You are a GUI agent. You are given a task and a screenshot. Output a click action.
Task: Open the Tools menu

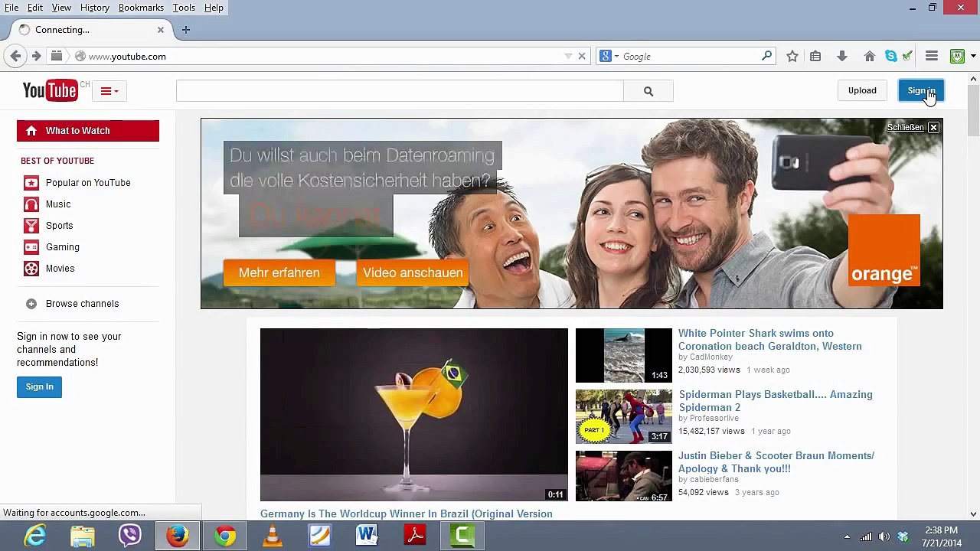(184, 8)
